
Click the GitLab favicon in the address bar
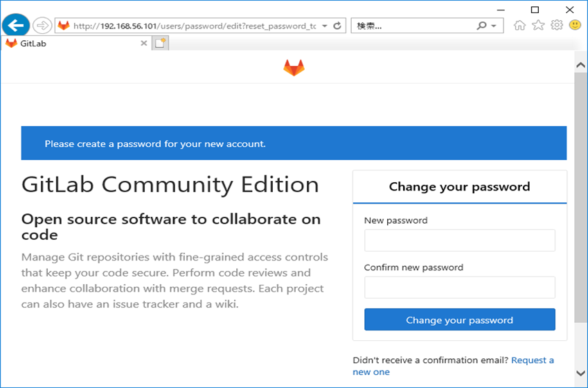[64, 26]
